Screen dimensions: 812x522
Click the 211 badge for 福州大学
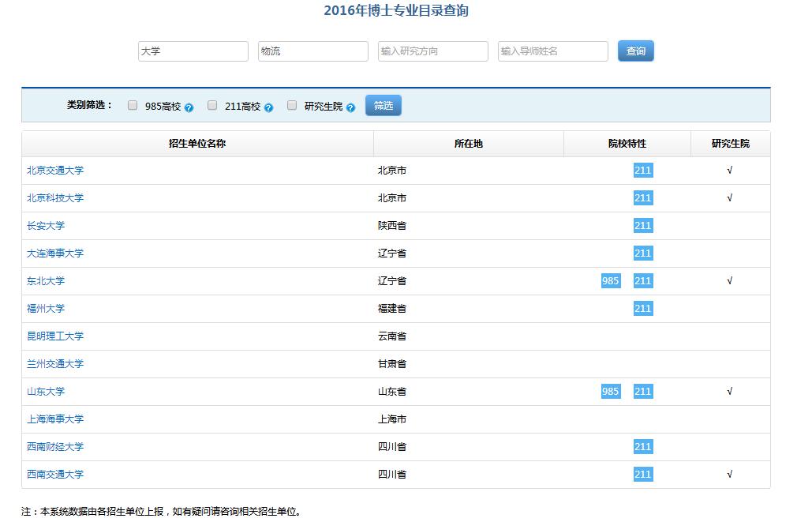642,308
